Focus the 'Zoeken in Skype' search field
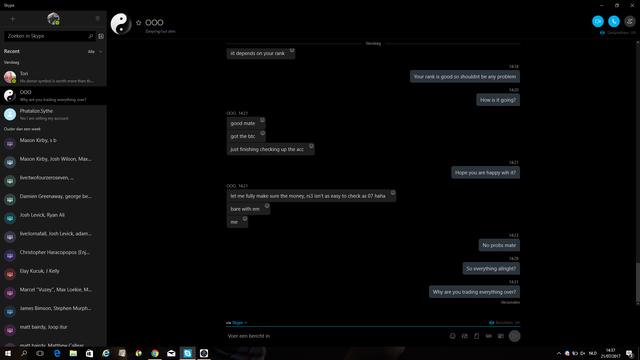 click(x=47, y=36)
